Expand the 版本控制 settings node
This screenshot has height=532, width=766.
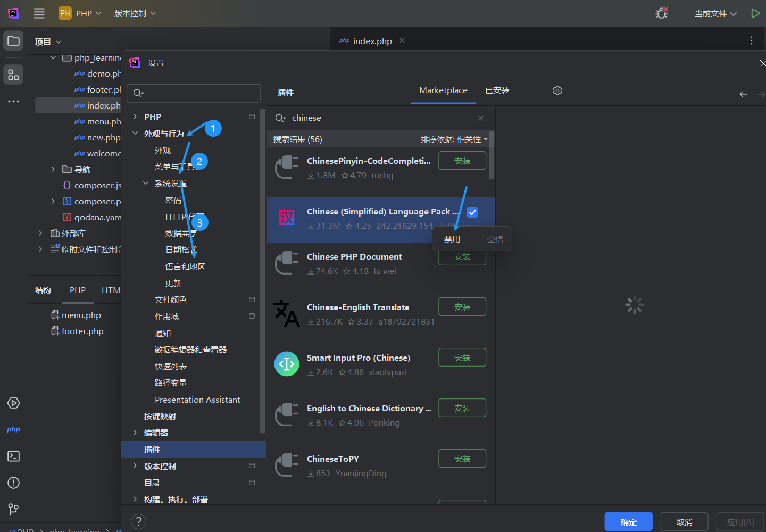135,466
